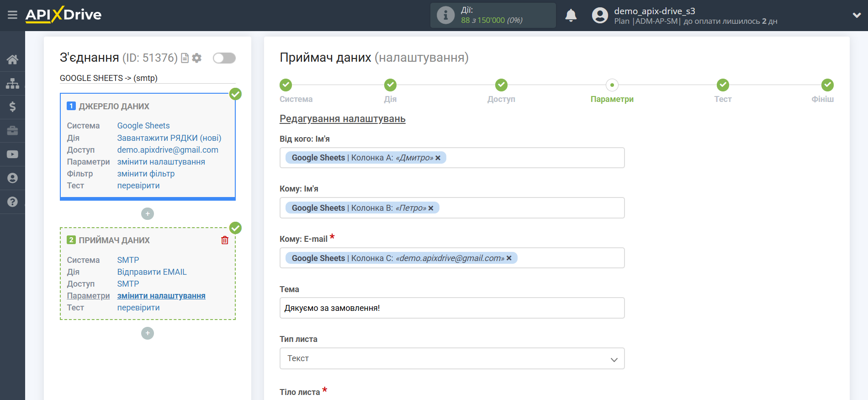Image resolution: width=868 pixels, height=400 pixels.
Task: Click the GOOGLE SHEETS -> (smtp) title
Action: pos(109,78)
